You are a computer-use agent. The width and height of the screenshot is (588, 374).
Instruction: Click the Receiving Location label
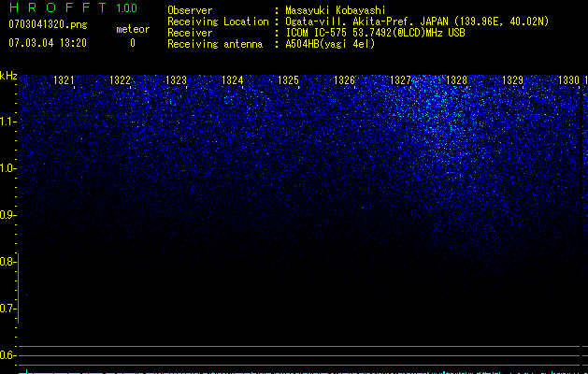coord(218,22)
